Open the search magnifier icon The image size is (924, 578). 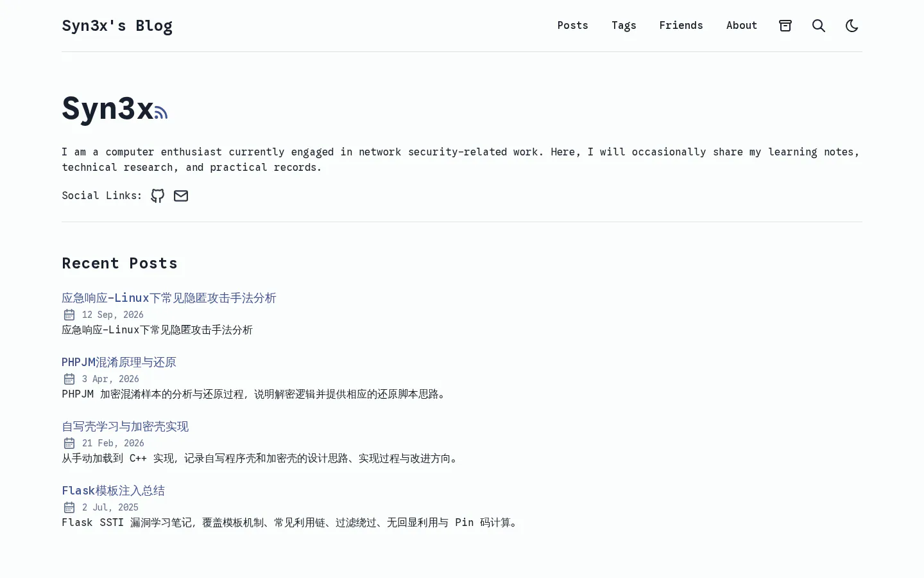point(819,26)
